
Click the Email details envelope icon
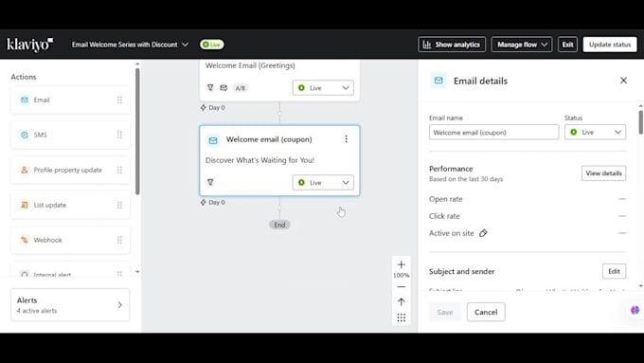(438, 81)
